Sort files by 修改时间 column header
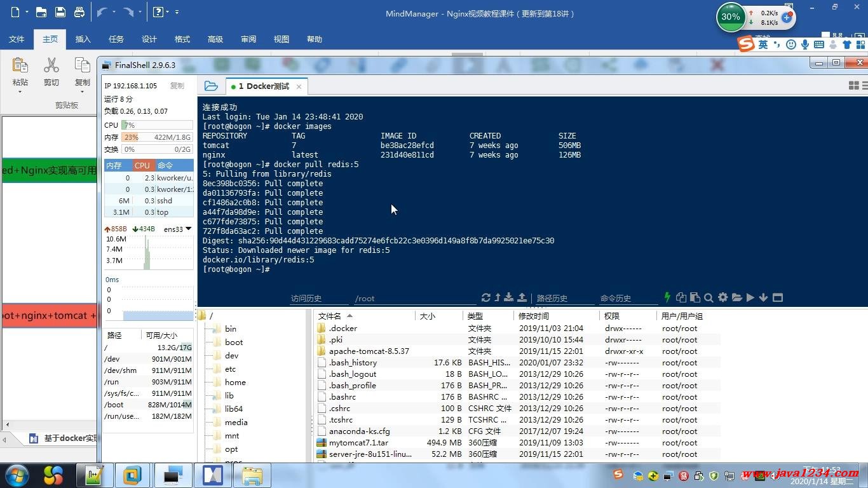This screenshot has width=868, height=488. click(557, 316)
